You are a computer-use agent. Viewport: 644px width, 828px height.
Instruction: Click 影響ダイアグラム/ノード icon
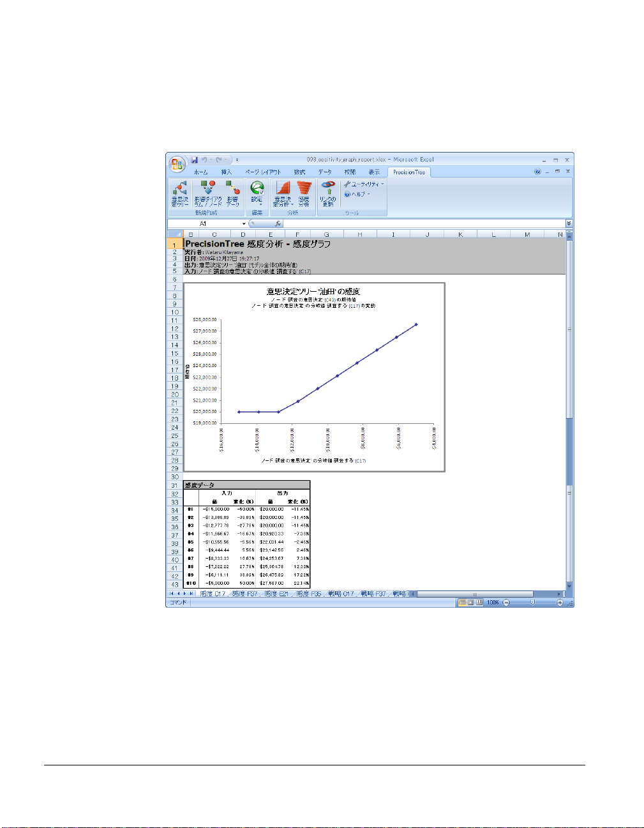point(208,193)
